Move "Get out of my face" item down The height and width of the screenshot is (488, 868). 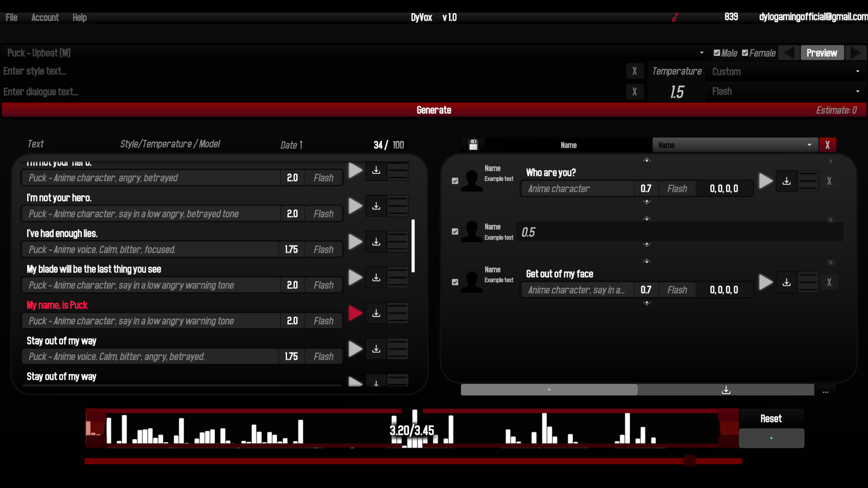646,303
